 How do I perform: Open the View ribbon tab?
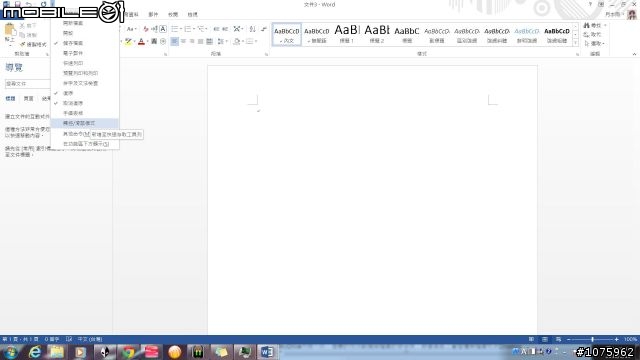click(x=192, y=14)
